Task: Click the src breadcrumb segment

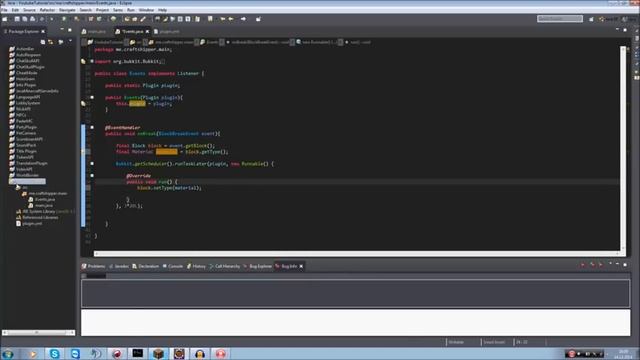Action: [136, 42]
